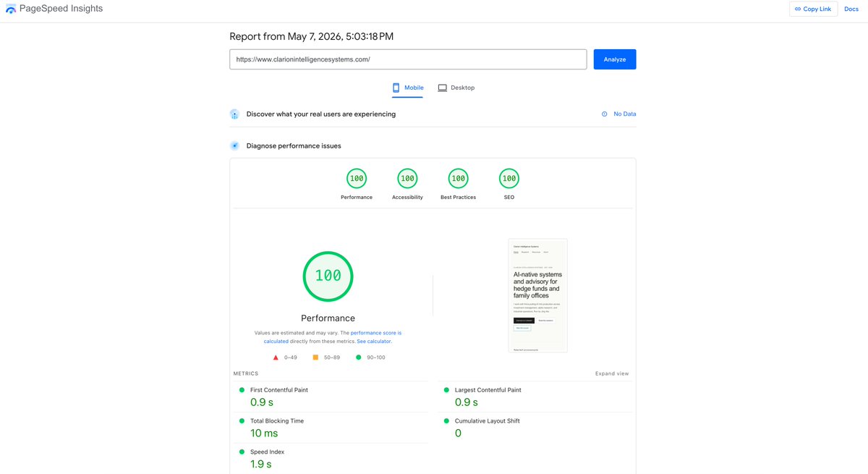Click the First Contentful Paint green dot
The height and width of the screenshot is (474, 868).
(x=242, y=390)
